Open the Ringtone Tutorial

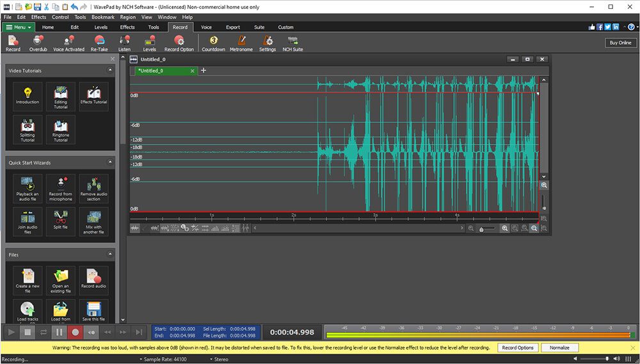coord(60,129)
